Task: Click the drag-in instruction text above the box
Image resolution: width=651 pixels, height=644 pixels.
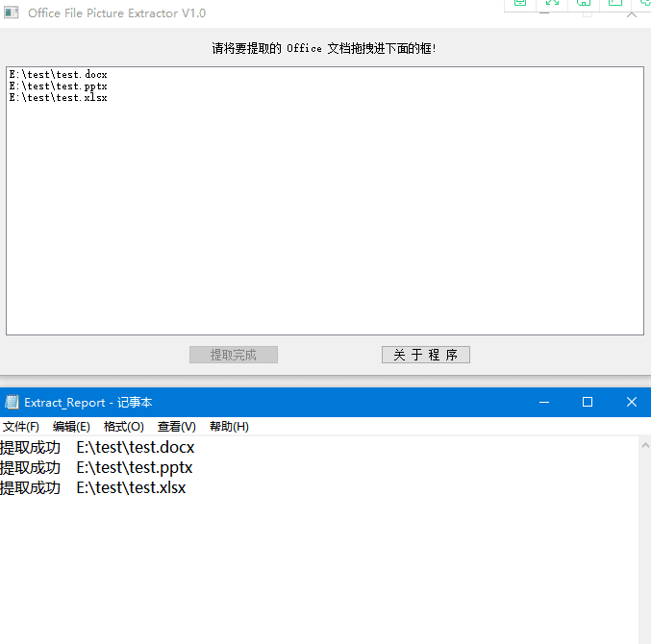Action: coord(324,49)
